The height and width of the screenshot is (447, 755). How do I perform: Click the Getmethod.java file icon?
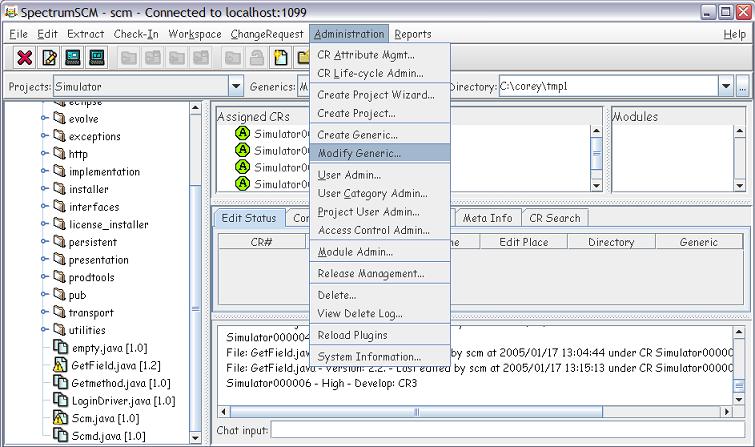tap(60, 382)
